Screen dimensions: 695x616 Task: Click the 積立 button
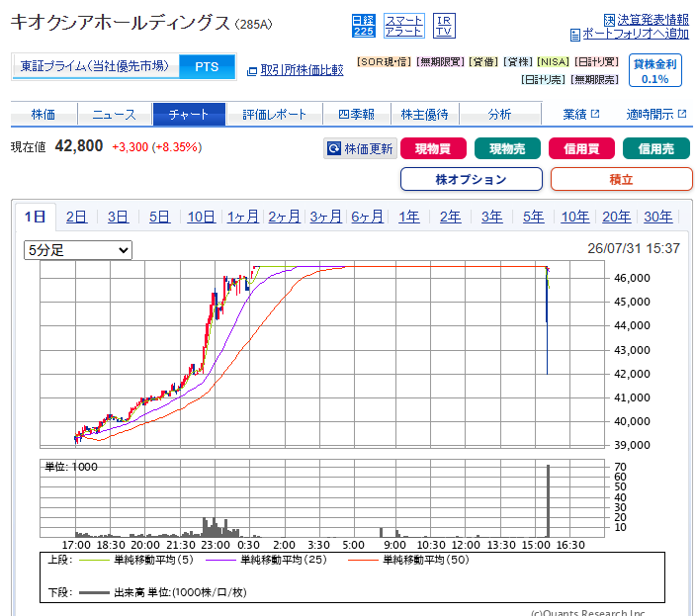[621, 180]
